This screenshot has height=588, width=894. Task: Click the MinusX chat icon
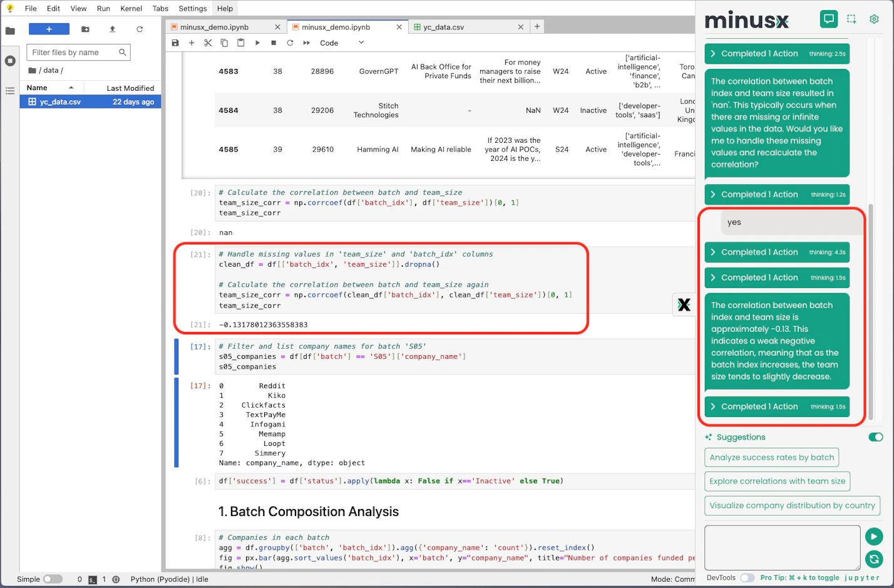click(x=828, y=19)
